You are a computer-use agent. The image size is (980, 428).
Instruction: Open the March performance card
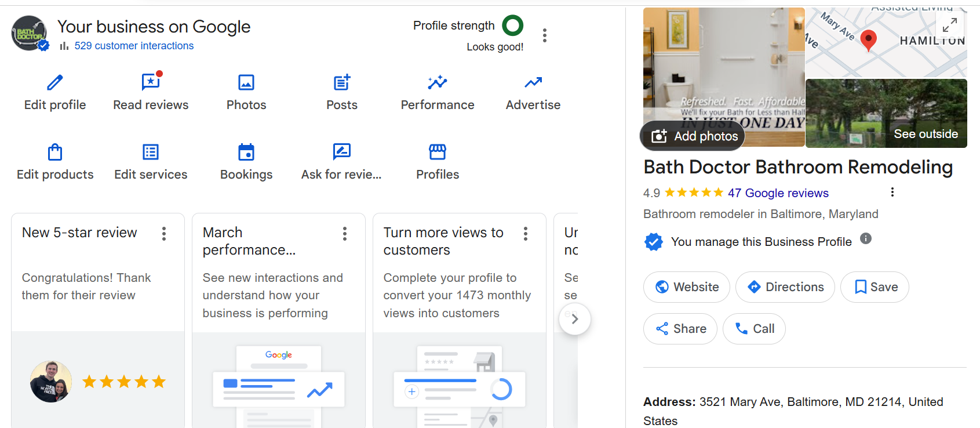(279, 320)
